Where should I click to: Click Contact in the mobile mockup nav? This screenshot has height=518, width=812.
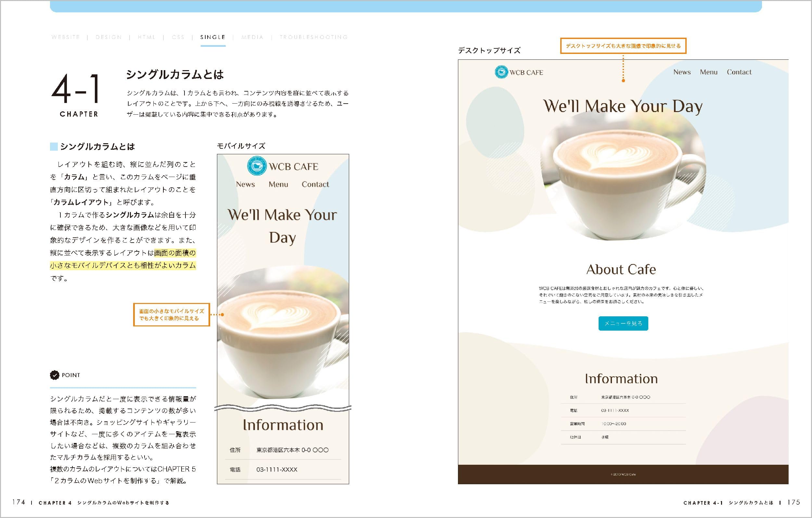[315, 184]
